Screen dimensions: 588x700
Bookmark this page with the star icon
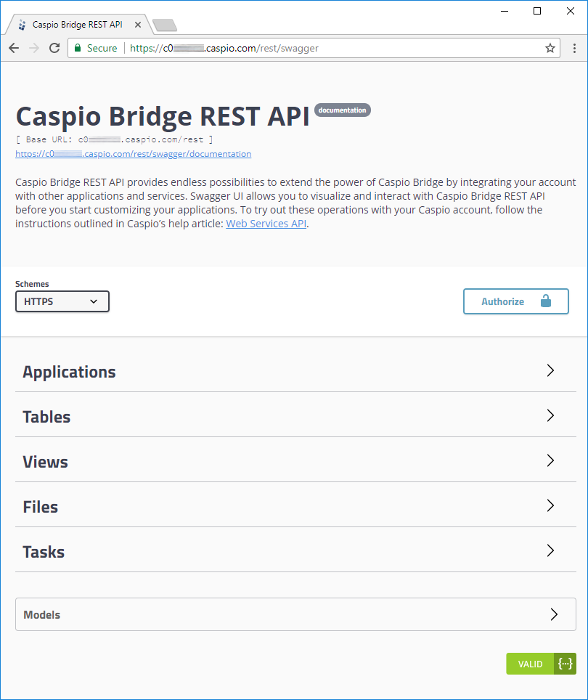[x=550, y=48]
